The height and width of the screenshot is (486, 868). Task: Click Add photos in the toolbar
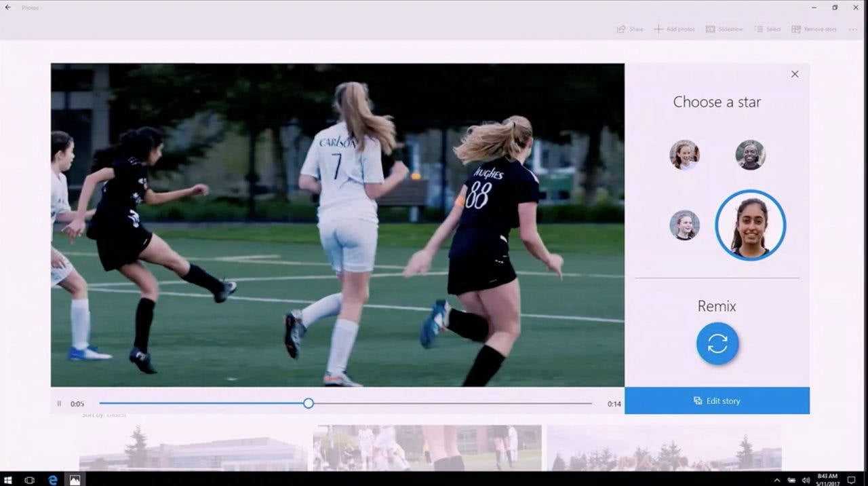[674, 29]
